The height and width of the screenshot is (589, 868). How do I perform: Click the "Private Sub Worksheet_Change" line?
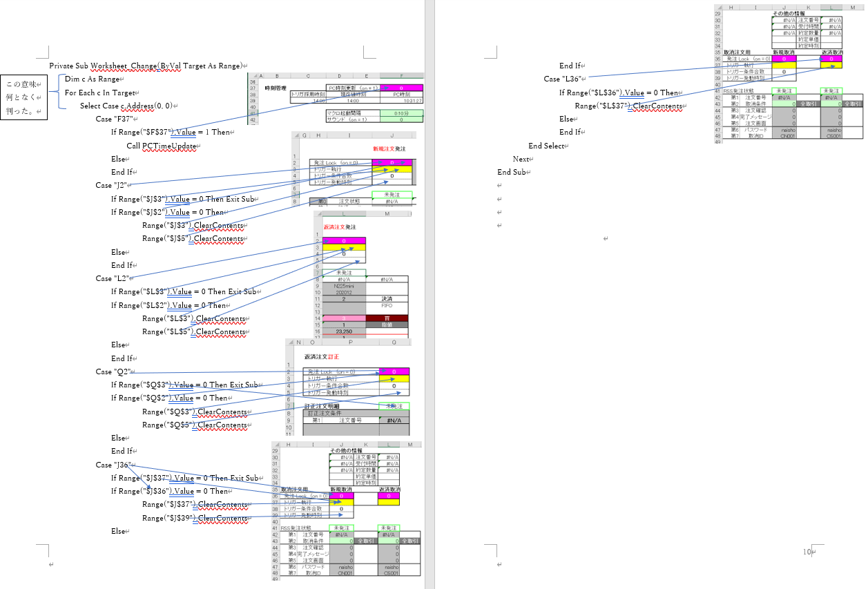point(146,66)
